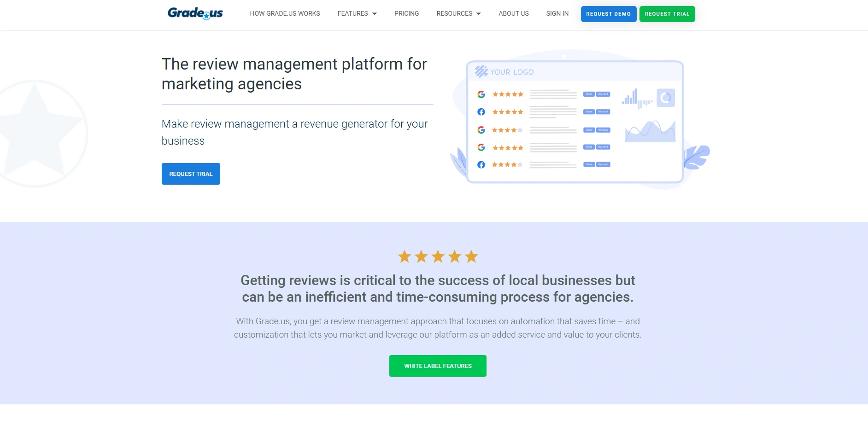The height and width of the screenshot is (426, 868).
Task: Click the Share button on the first review
Action: (589, 94)
